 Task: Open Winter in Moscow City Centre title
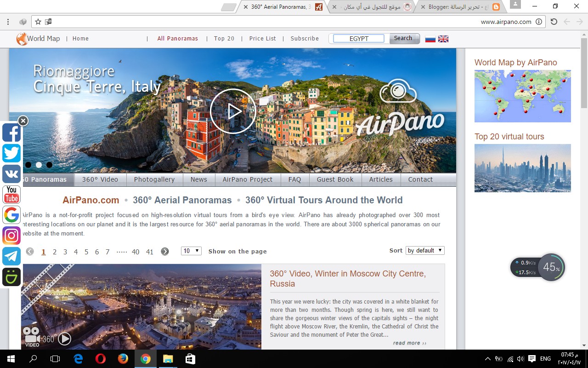pos(348,279)
